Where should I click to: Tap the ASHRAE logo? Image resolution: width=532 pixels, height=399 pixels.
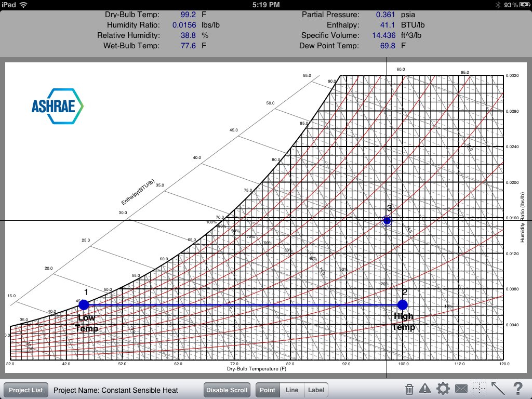pos(57,106)
